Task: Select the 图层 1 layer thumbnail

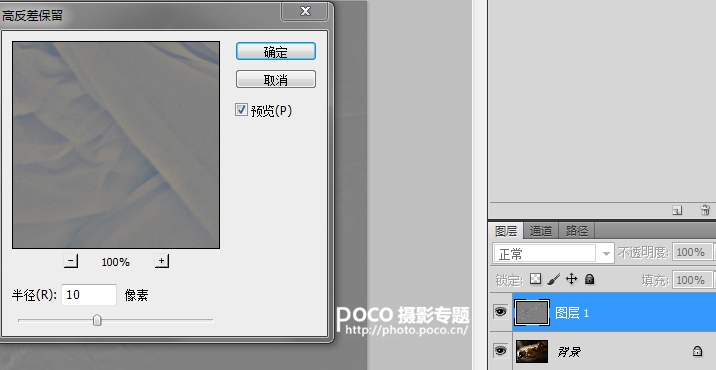Action: 532,312
